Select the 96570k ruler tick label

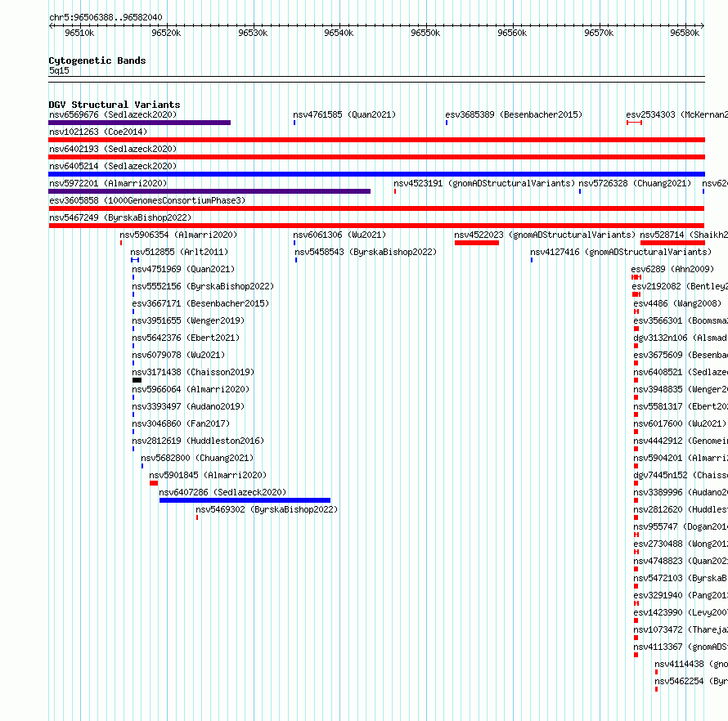coord(599,33)
